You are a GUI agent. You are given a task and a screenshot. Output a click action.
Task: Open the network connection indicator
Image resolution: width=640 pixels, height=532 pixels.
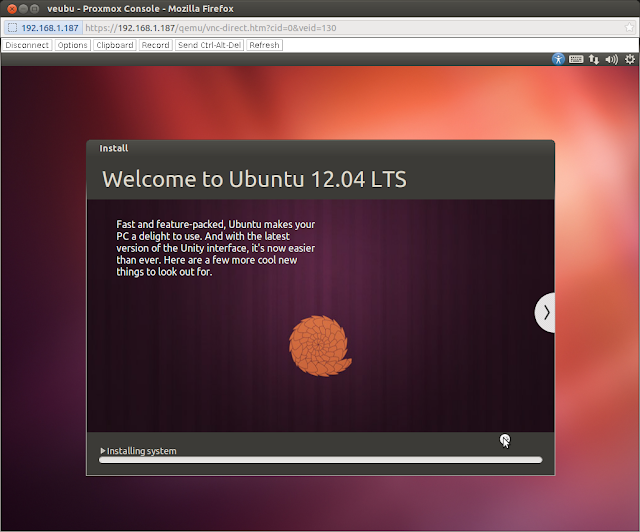point(594,60)
